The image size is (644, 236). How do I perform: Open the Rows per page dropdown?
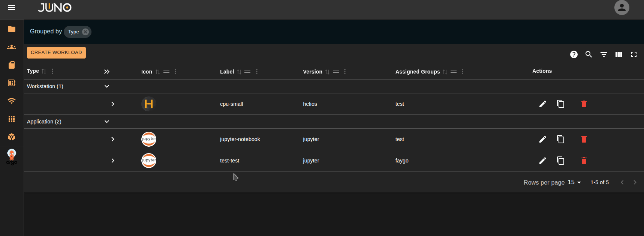(x=574, y=182)
